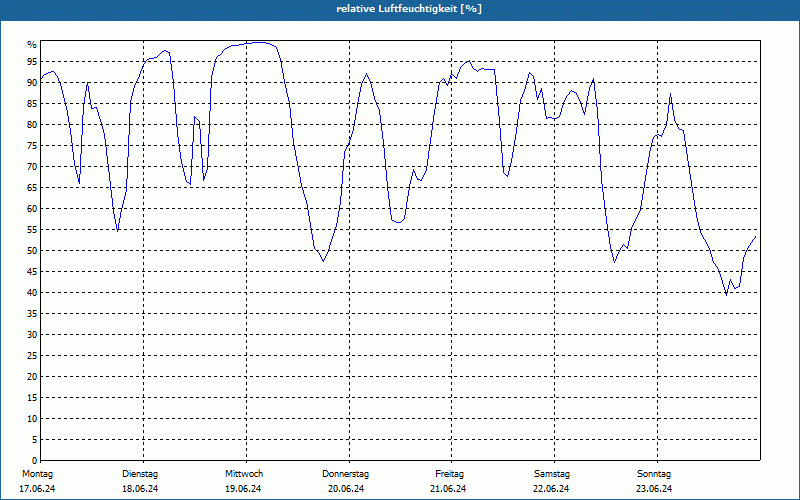Click the '19.06.24' date label
800x500 pixels.
243,489
